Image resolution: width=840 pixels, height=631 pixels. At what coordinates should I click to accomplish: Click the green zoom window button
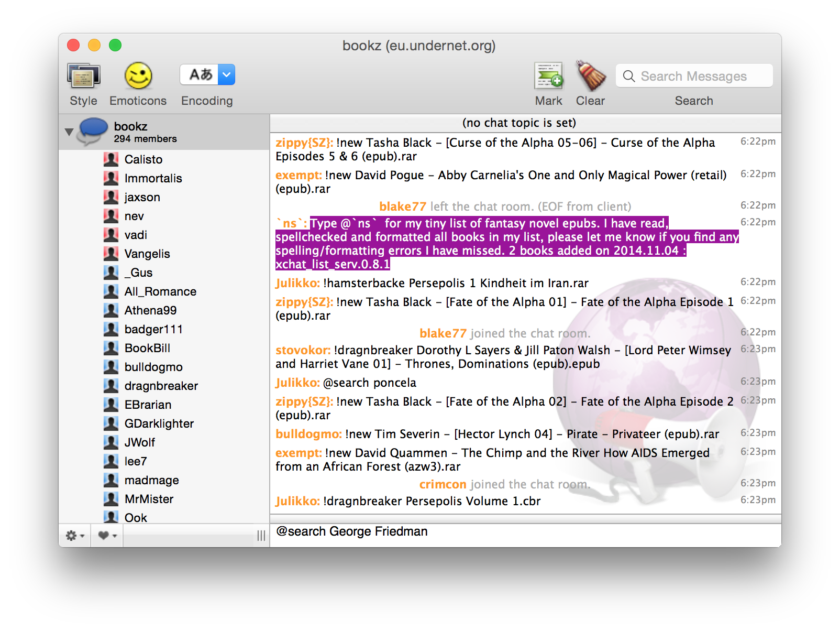coord(115,46)
